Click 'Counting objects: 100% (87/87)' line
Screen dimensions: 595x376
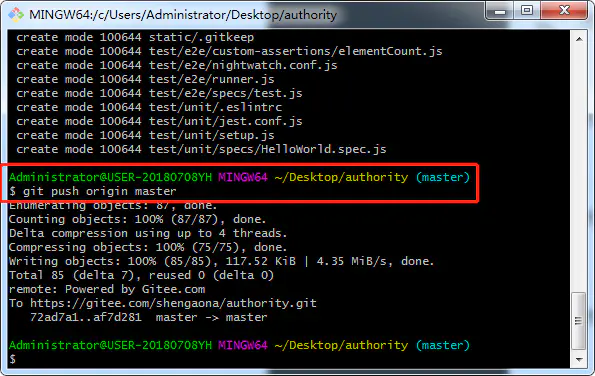tap(137, 219)
